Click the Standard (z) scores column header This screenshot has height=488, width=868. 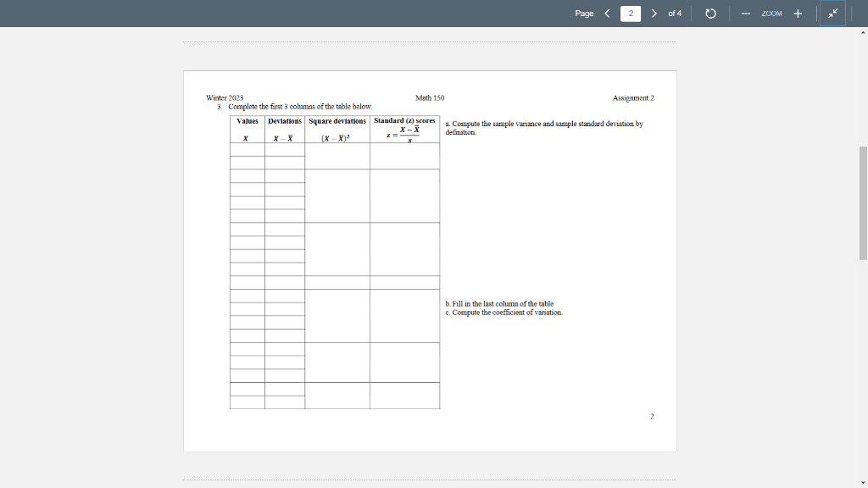(404, 120)
